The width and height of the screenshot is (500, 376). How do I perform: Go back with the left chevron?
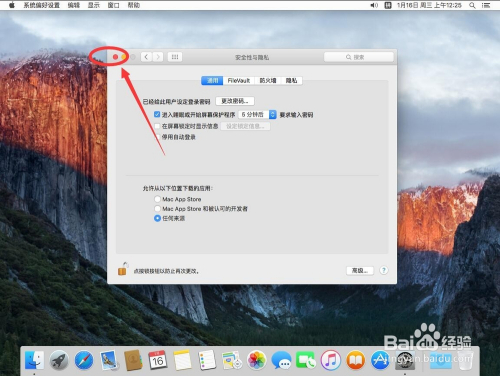point(146,57)
